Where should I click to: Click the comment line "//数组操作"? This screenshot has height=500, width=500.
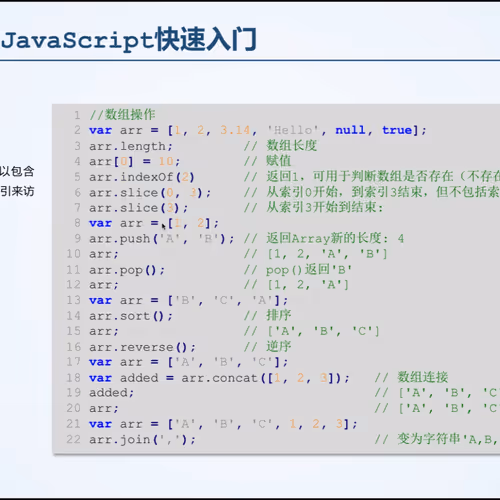click(x=122, y=115)
